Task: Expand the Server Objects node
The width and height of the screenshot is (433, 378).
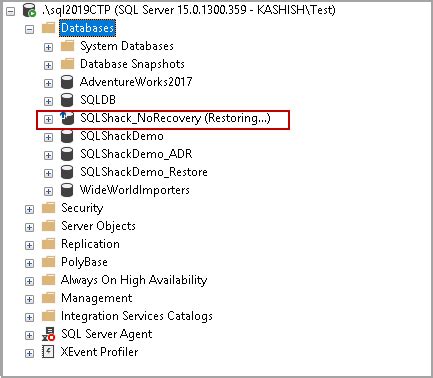Action: 29,227
